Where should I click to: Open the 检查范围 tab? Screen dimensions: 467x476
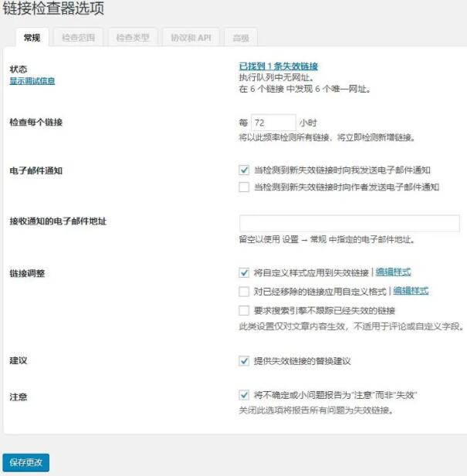pyautogui.click(x=78, y=38)
